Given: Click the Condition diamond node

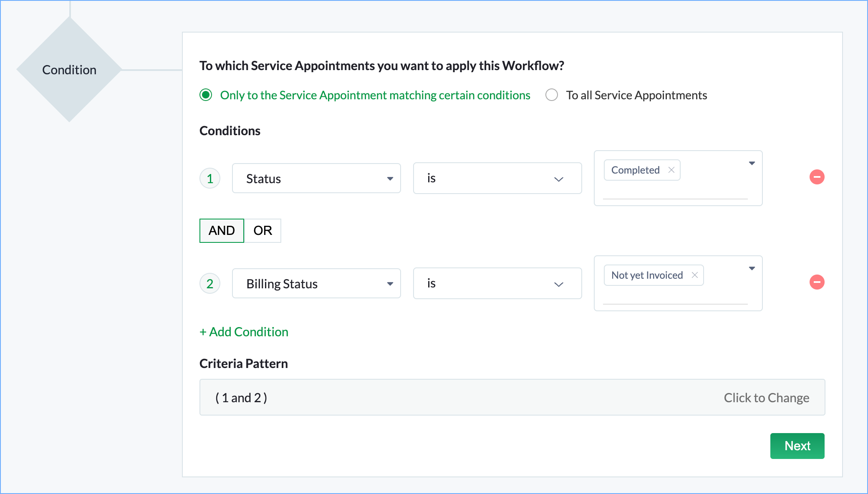Looking at the screenshot, I should pos(69,70).
